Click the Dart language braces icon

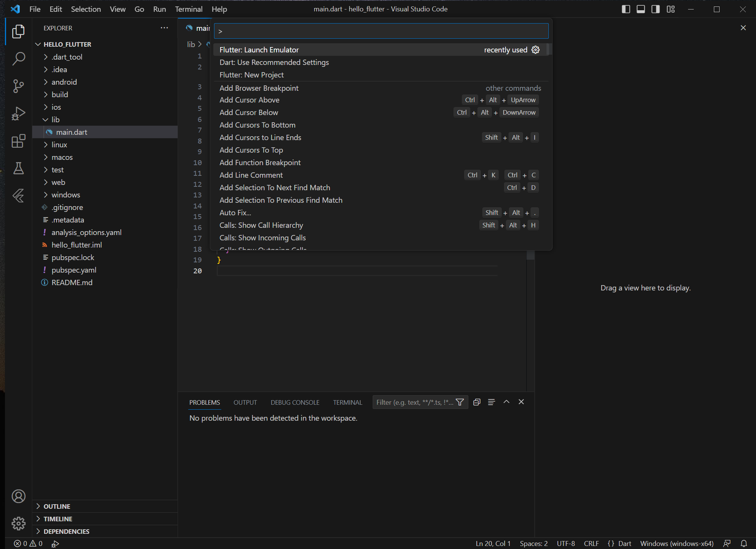(x=611, y=544)
